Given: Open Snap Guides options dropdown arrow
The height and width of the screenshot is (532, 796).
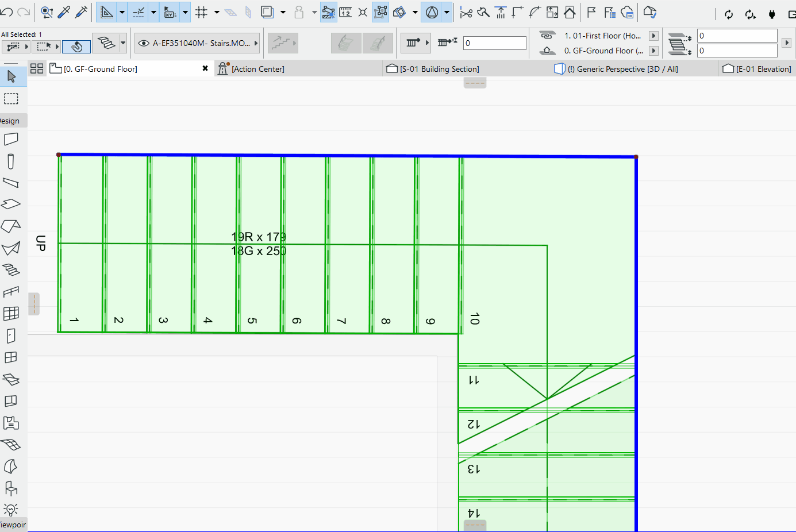Looking at the screenshot, I should click(x=153, y=12).
